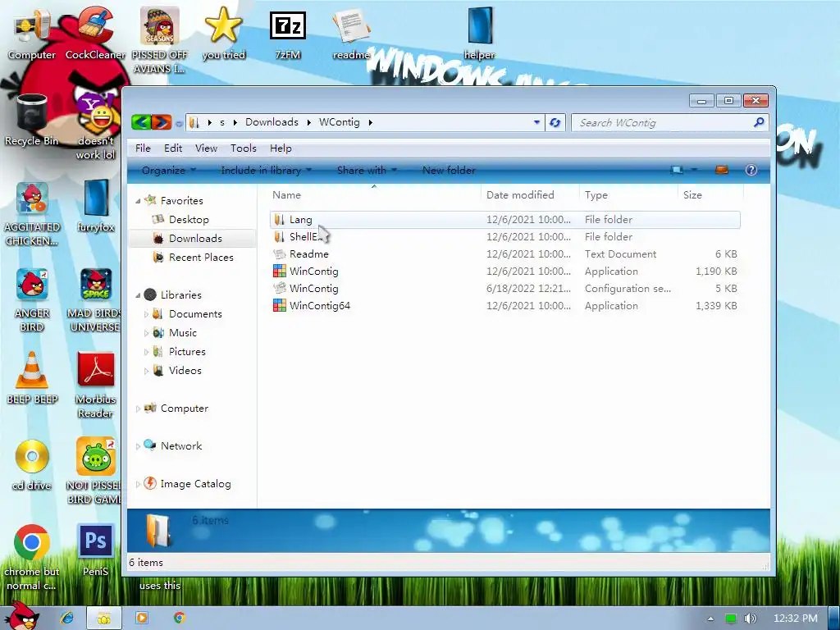Select the Readme text document
Image resolution: width=840 pixels, height=630 pixels.
[505, 254]
